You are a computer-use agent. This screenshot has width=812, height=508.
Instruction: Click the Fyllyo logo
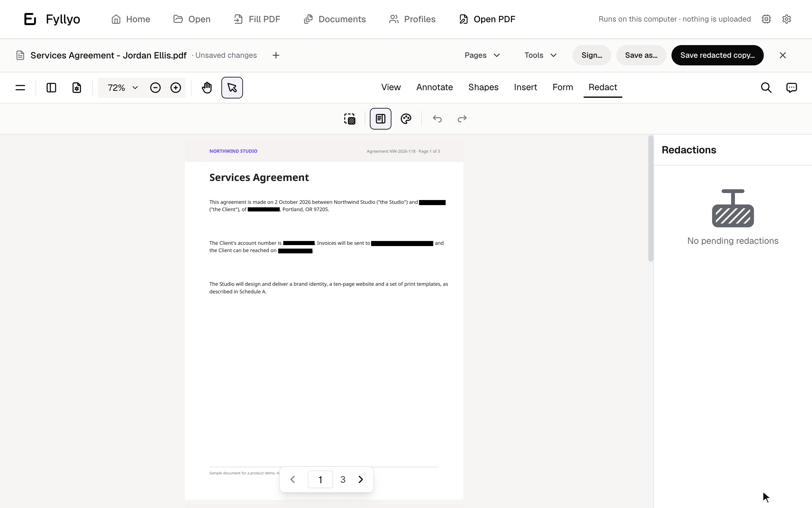(52, 19)
